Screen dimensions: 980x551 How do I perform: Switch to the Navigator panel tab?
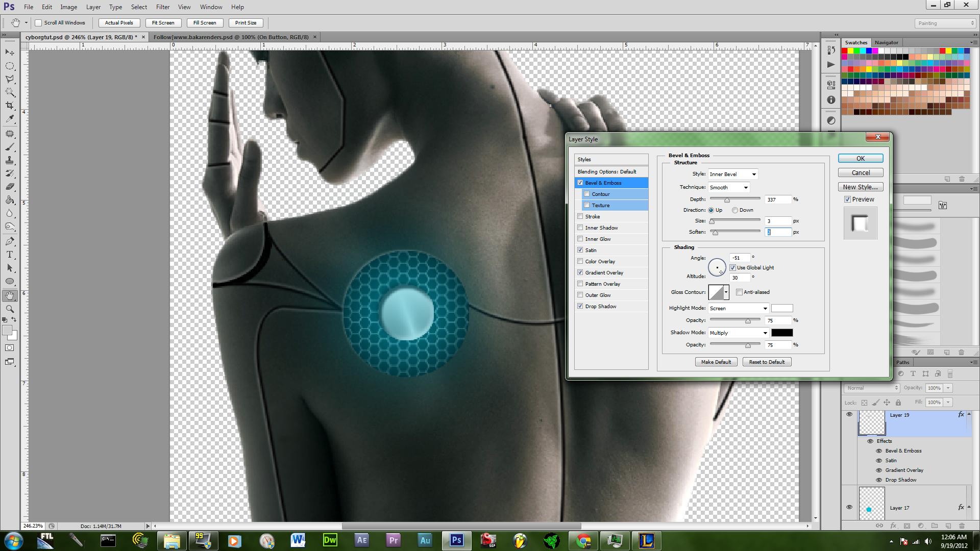click(886, 42)
